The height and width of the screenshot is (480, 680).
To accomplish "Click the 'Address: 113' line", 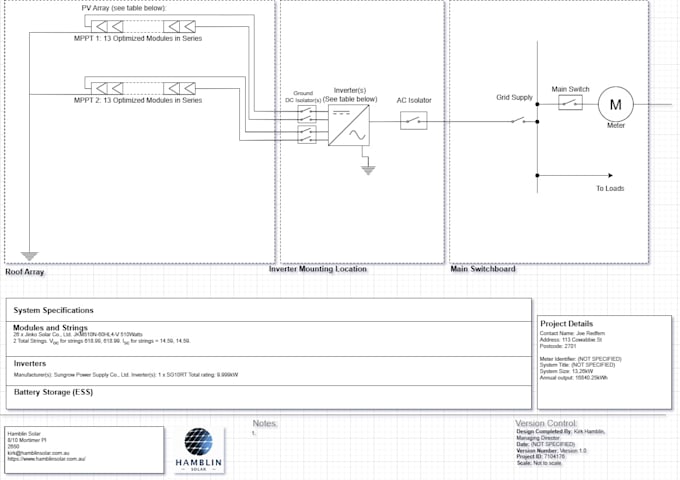I will coord(571,340).
